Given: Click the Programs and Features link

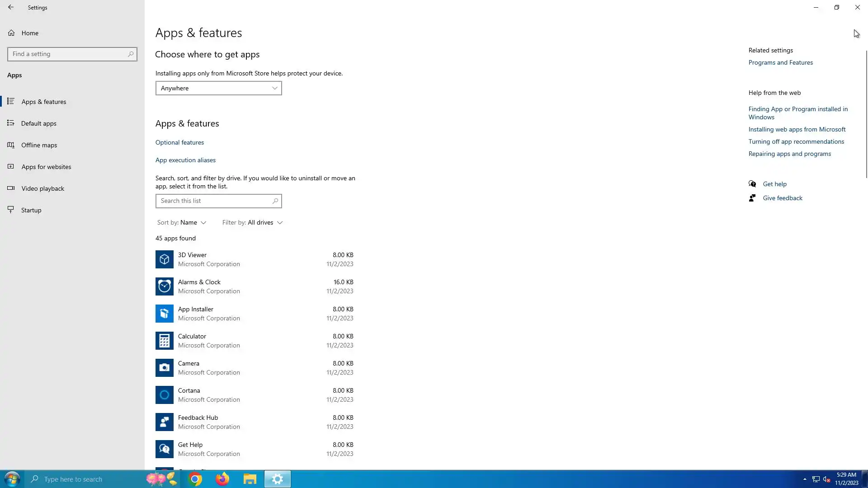Looking at the screenshot, I should (x=780, y=62).
